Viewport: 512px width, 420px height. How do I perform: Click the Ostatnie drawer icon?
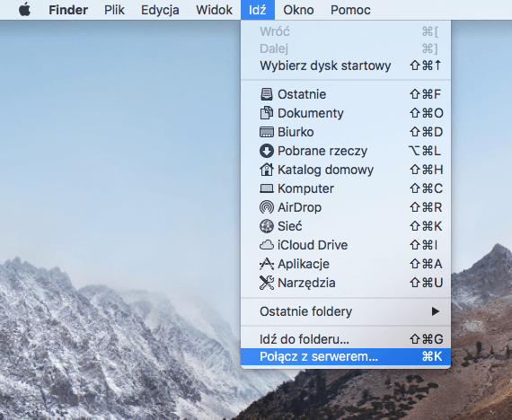click(267, 94)
